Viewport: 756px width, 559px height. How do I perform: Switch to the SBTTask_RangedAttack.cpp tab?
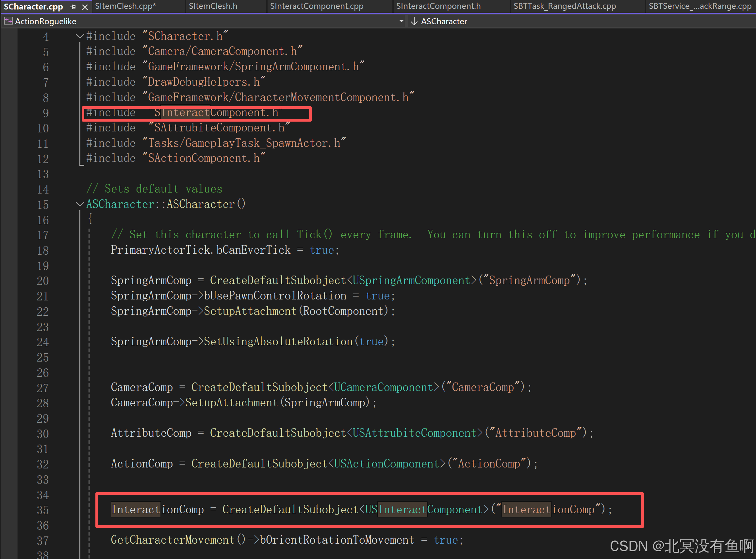click(564, 6)
